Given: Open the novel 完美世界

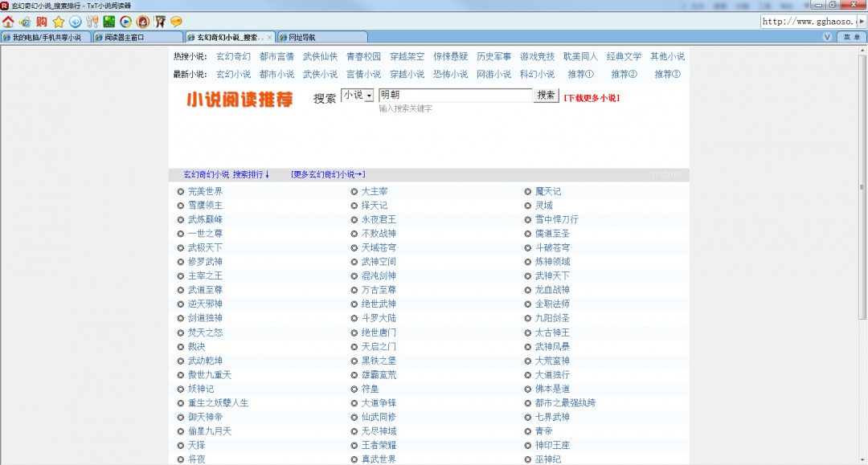Looking at the screenshot, I should tap(205, 192).
